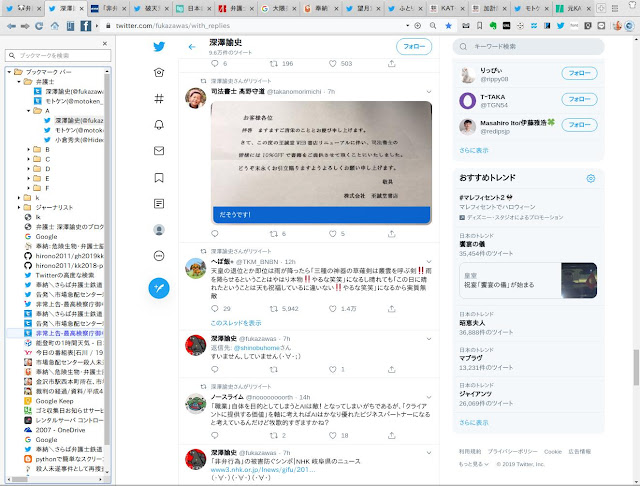Click browser back arrow button
640x486 pixels.
[11, 26]
